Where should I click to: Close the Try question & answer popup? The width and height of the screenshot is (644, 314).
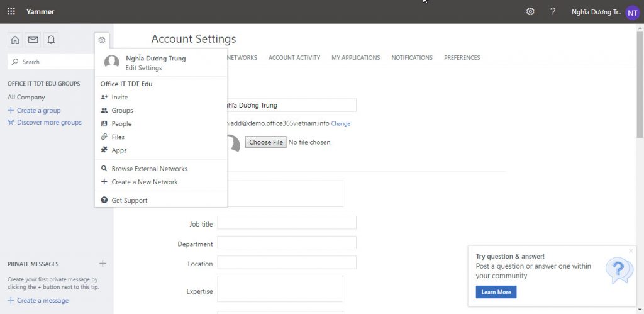pos(631,250)
